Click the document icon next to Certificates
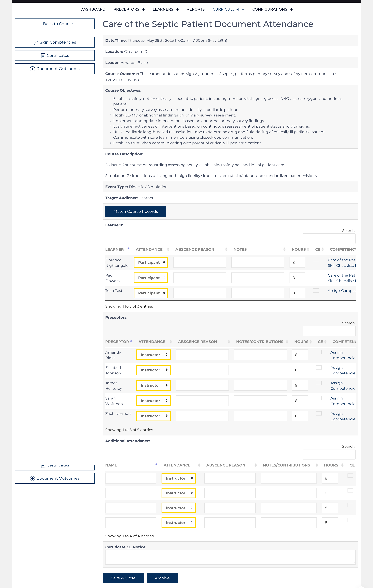 pyautogui.click(x=43, y=56)
